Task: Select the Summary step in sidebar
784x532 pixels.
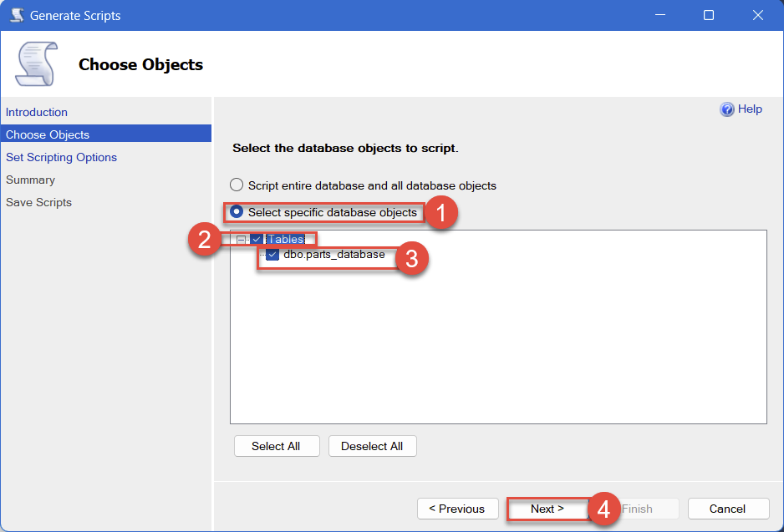Action: [30, 180]
